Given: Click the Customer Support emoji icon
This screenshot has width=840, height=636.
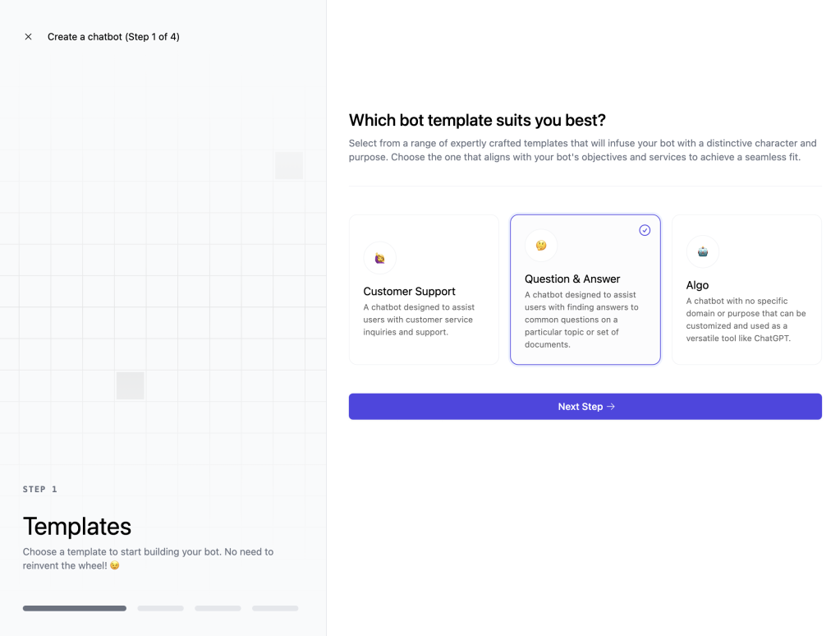Looking at the screenshot, I should click(380, 258).
